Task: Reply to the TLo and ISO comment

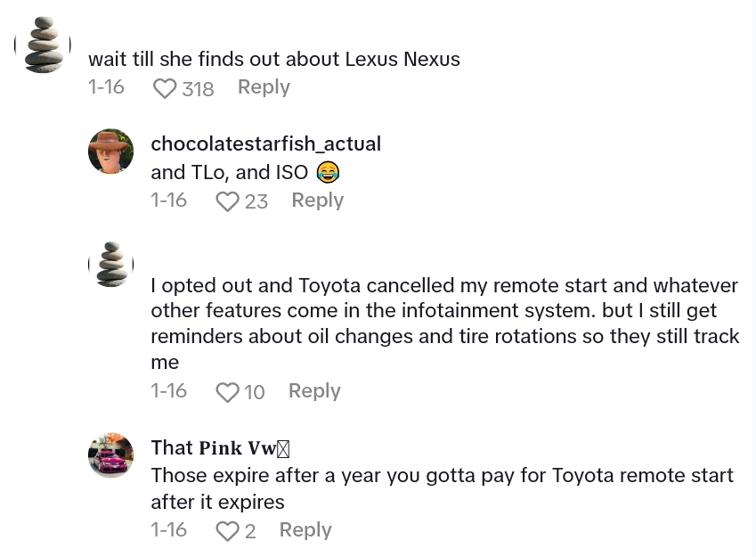Action: (x=317, y=201)
